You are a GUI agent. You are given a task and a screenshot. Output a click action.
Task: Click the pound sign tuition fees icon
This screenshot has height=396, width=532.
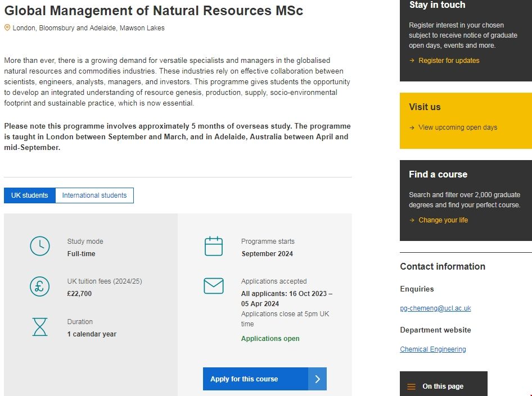click(x=39, y=286)
